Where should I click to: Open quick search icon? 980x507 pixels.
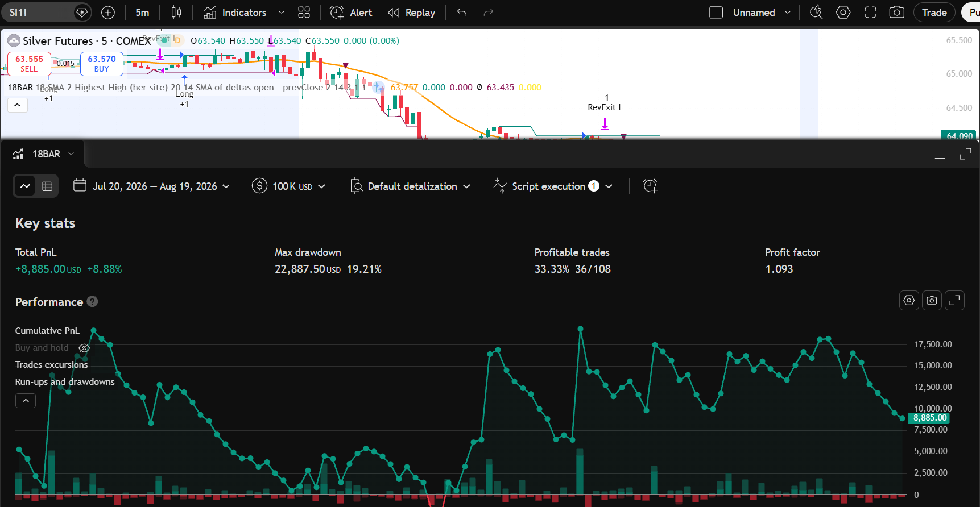[x=816, y=12]
